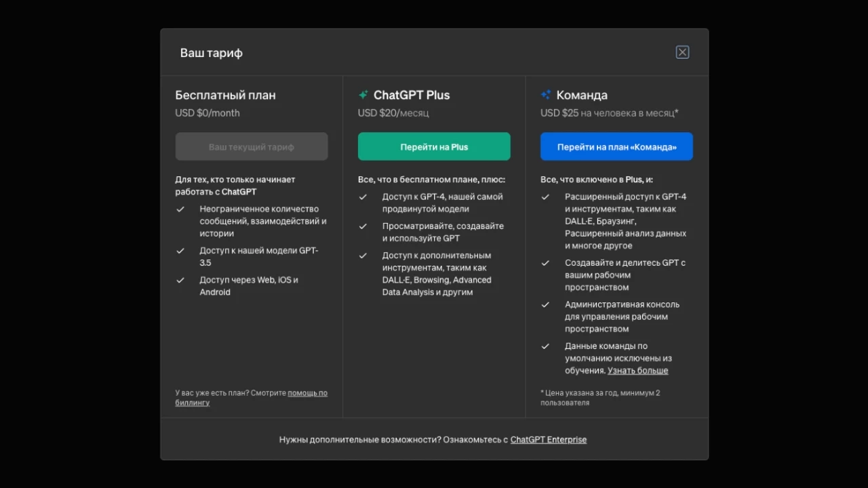The width and height of the screenshot is (868, 488).
Task: Click checkmark next to Административная консоль
Action: pos(545,305)
